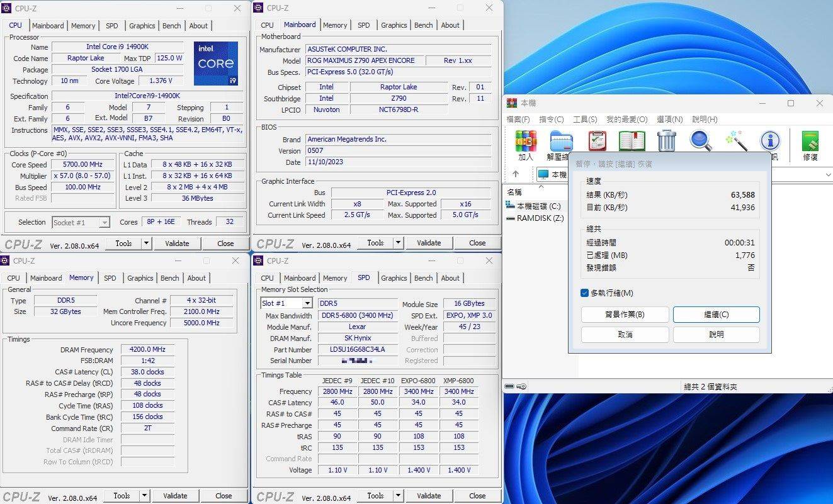Select the RAMDISK (Z:) row in WinRAR
This screenshot has height=504, width=833.
(535, 218)
